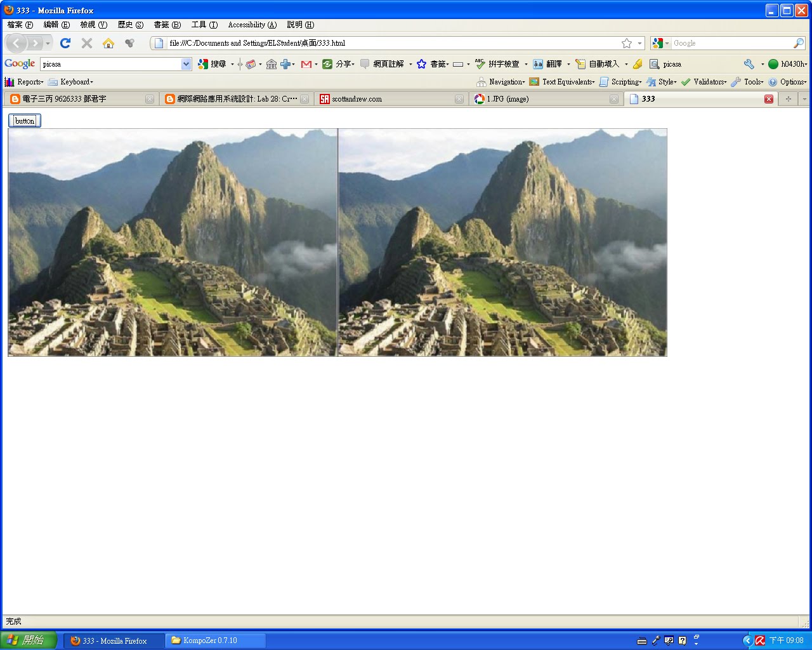Switch to the 1.JPG (image) tab
Image resolution: width=812 pixels, height=650 pixels.
coord(546,99)
